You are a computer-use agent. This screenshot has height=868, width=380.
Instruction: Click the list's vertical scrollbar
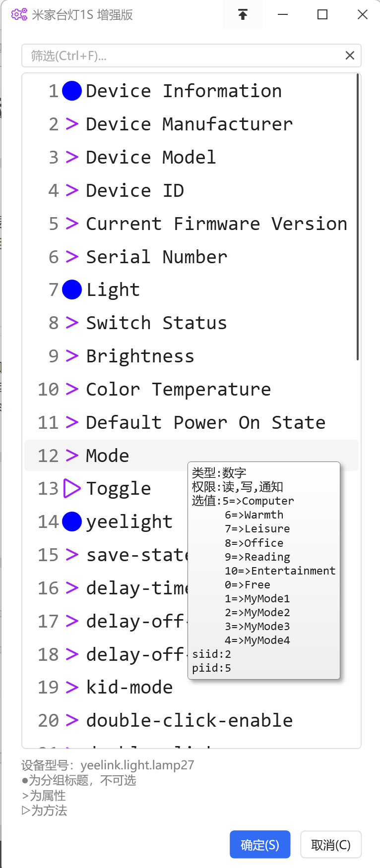point(358,217)
